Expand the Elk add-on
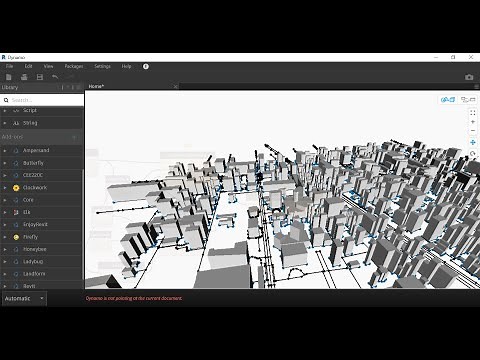The image size is (480, 360). point(5,212)
